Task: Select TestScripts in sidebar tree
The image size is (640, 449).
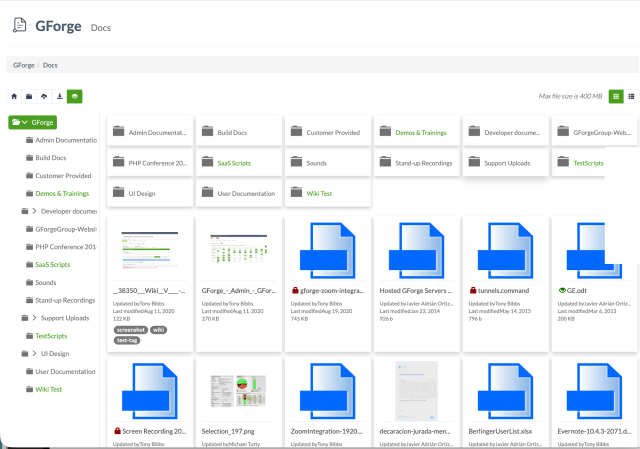Action: pyautogui.click(x=46, y=336)
